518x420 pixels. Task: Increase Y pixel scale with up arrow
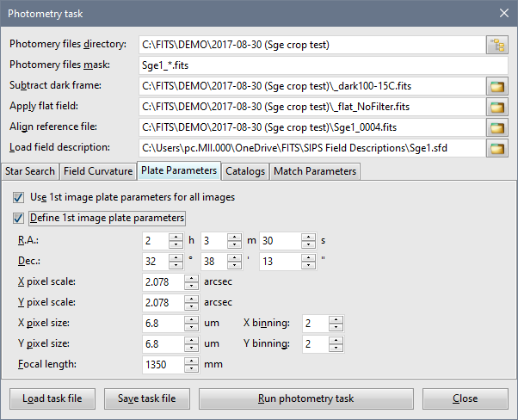coord(191,299)
